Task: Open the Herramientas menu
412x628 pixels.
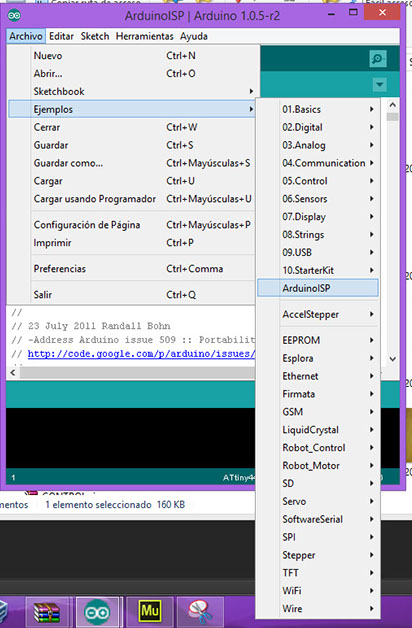Action: 145,36
